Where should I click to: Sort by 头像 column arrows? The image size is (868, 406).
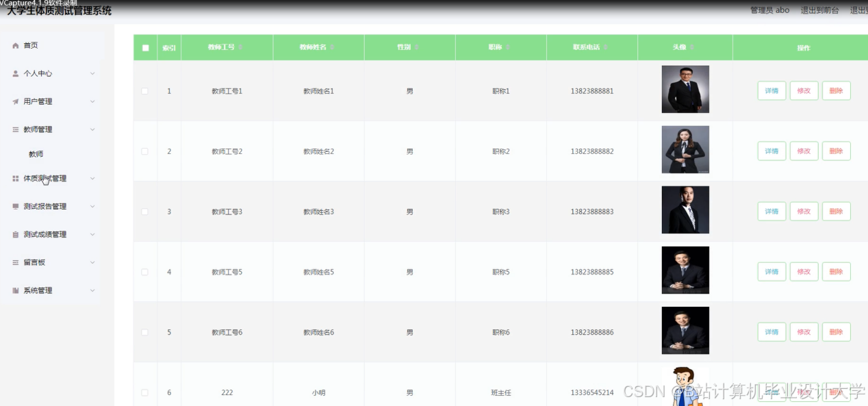coord(692,47)
